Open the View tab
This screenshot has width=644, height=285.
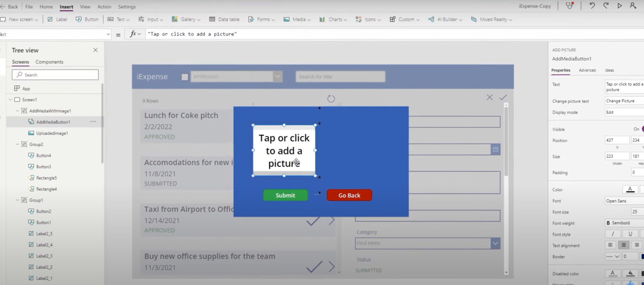pyautogui.click(x=85, y=7)
